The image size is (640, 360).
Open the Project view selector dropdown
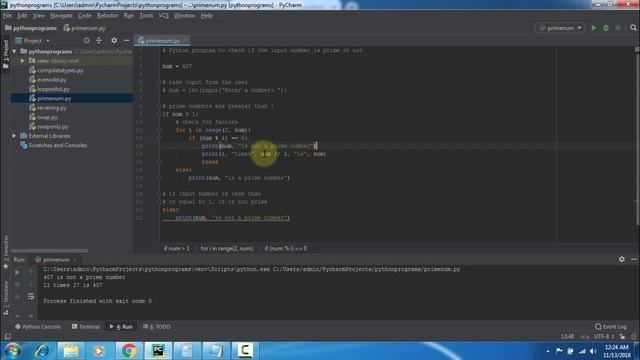click(33, 41)
